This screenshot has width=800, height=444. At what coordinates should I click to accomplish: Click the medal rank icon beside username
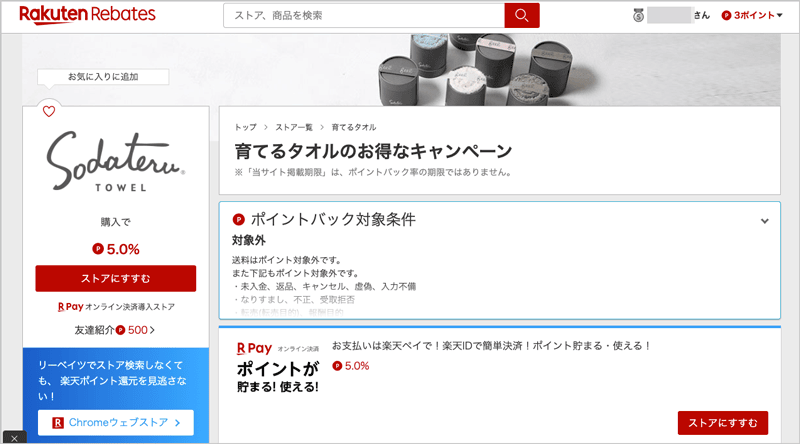click(x=638, y=15)
